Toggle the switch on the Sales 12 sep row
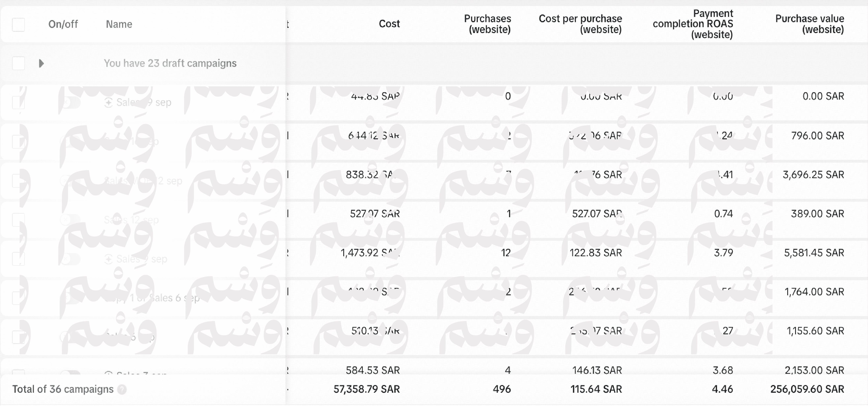The image size is (868, 406). point(70,220)
